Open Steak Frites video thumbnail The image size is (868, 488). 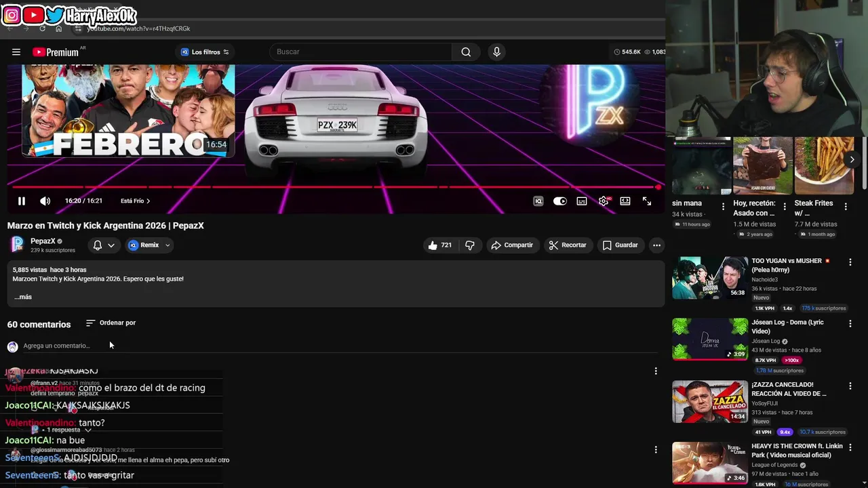pyautogui.click(x=824, y=165)
